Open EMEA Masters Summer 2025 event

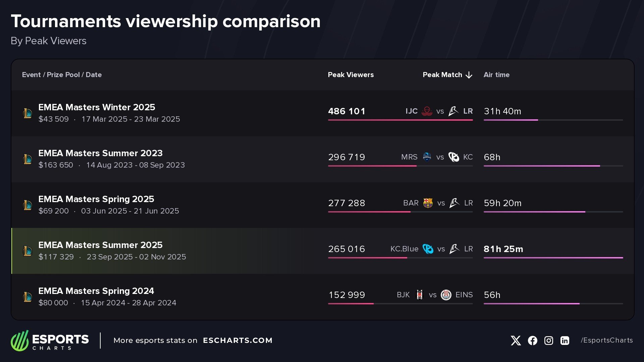pyautogui.click(x=100, y=245)
